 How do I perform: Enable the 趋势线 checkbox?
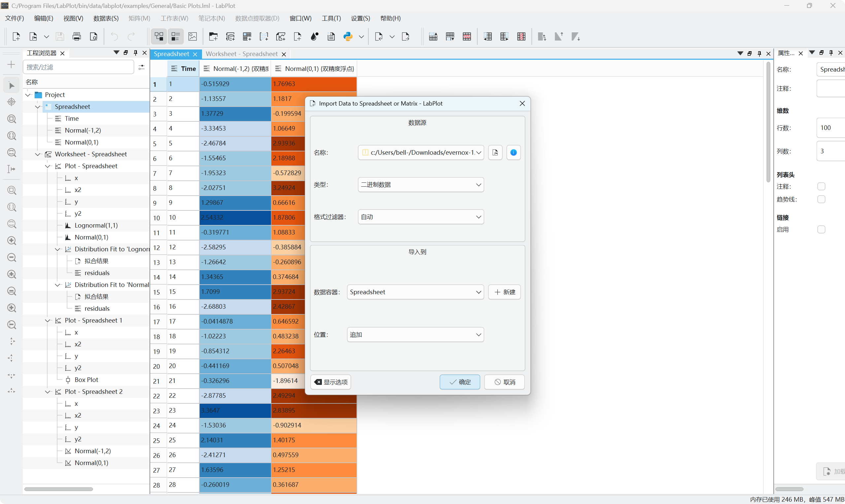click(x=821, y=199)
